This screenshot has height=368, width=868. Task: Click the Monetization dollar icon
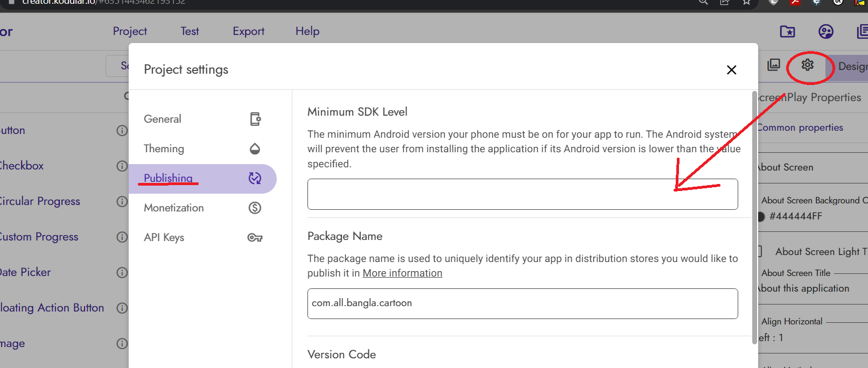pos(255,208)
